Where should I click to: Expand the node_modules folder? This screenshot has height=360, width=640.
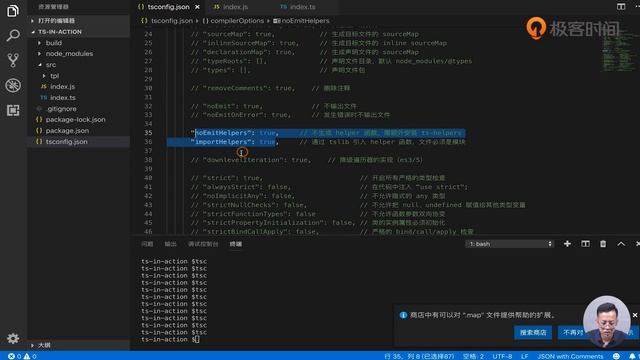click(69, 53)
